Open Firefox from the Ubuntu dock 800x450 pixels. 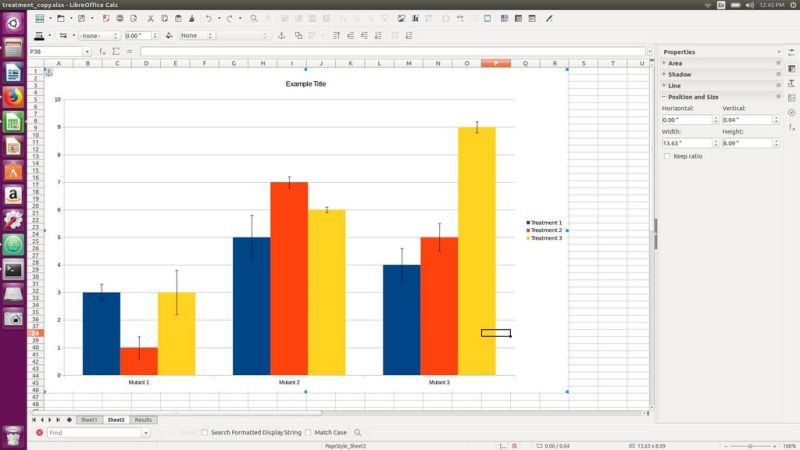click(13, 97)
